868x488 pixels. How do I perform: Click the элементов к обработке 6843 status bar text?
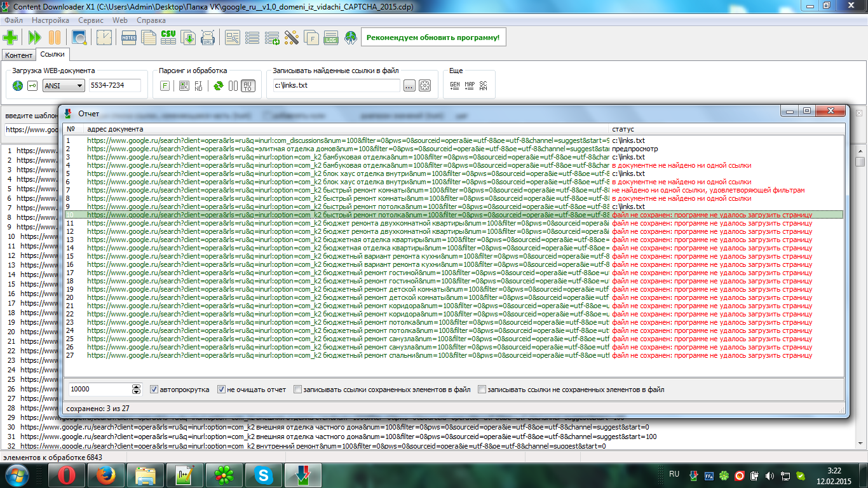pos(53,457)
